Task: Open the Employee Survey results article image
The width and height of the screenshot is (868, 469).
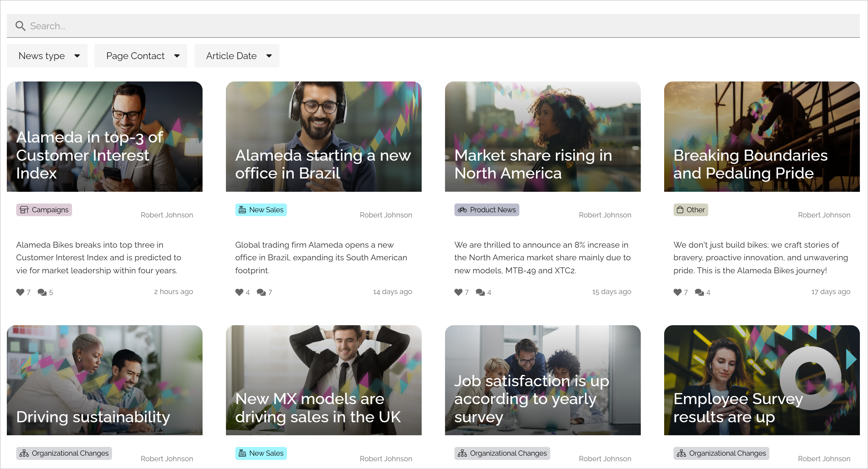Action: click(x=762, y=380)
